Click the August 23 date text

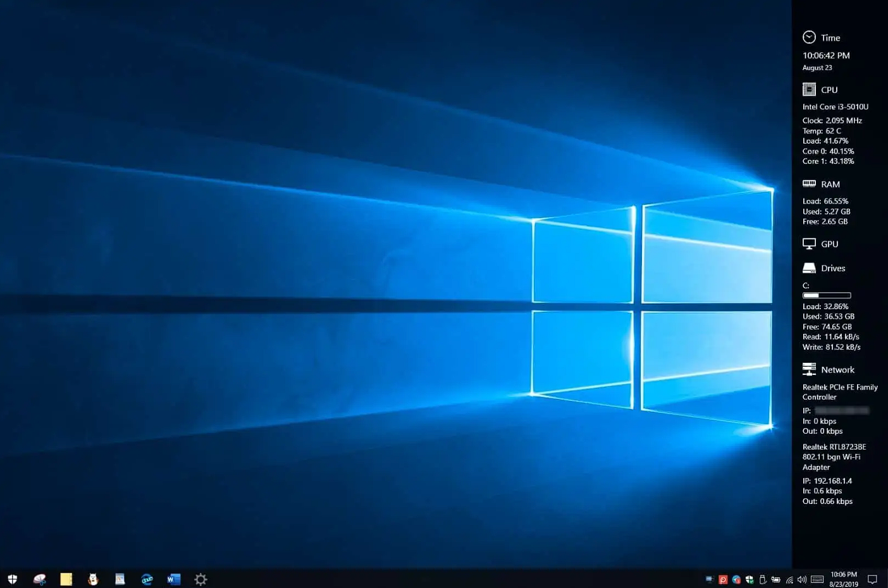[x=817, y=68]
